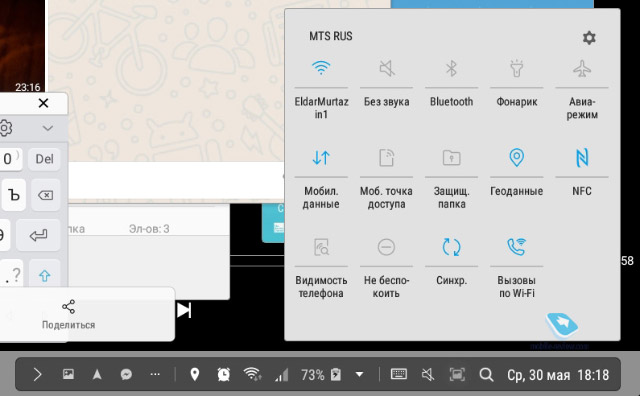The width and height of the screenshot is (640, 396).
Task: Click the alarm clock status icon
Action: coord(224,374)
